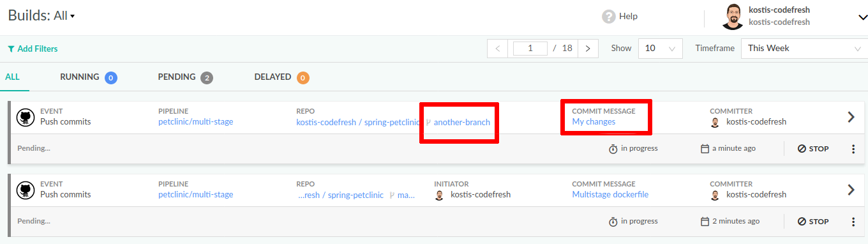Click the page number input field
868x244 pixels.
530,48
